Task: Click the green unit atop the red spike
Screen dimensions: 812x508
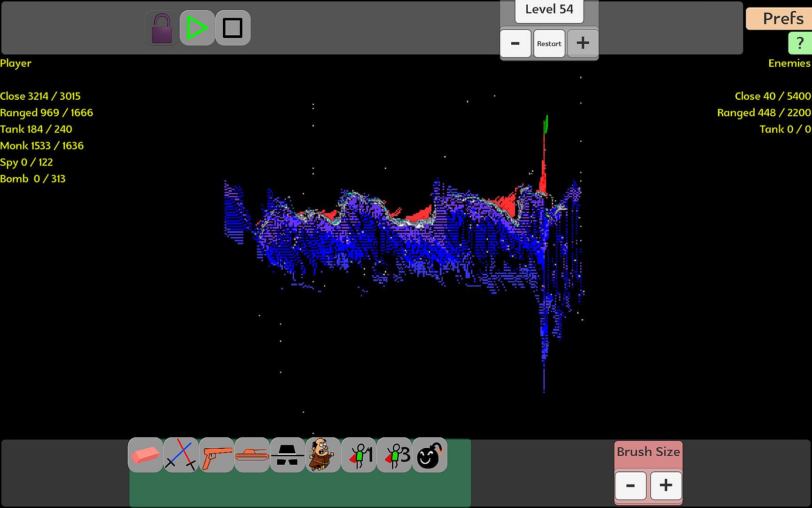Action: coord(546,124)
